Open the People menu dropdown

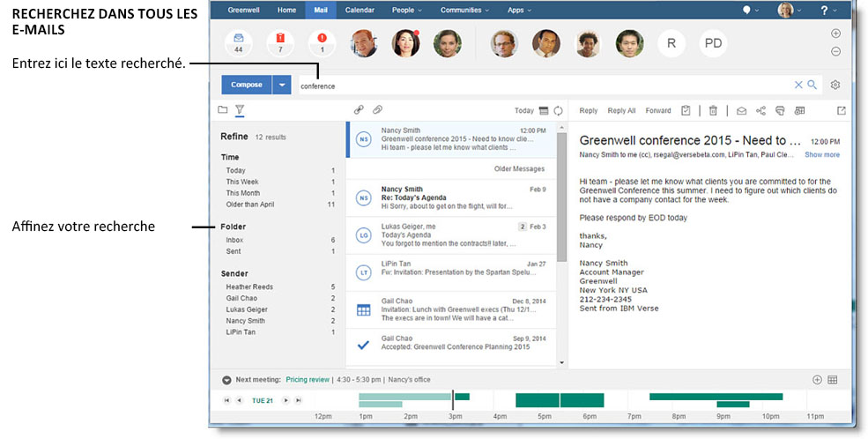point(407,10)
